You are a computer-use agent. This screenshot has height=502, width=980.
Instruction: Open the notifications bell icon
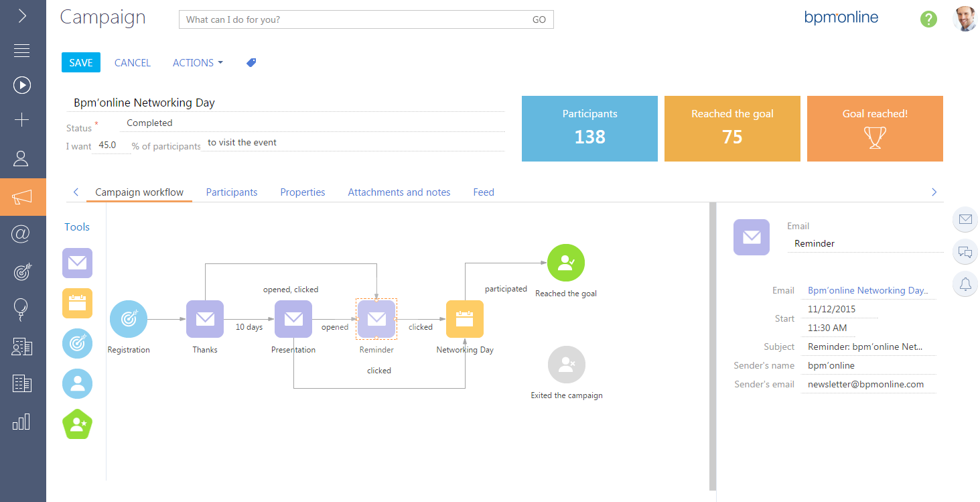click(x=965, y=285)
